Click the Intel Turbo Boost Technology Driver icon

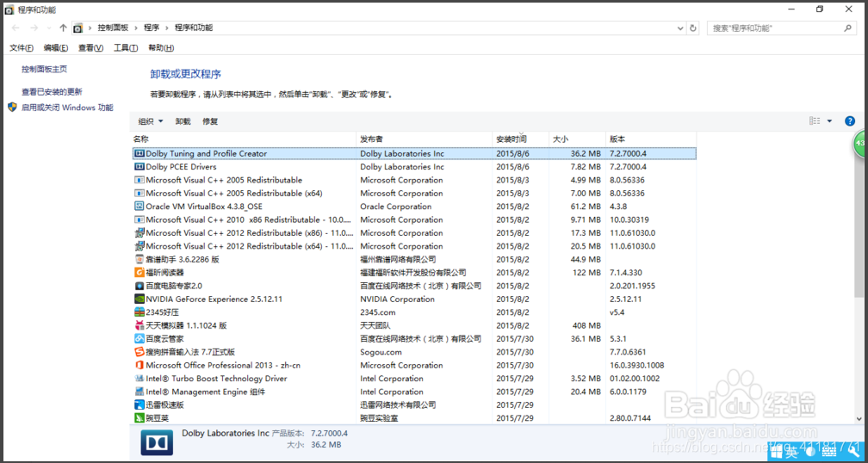(x=139, y=379)
